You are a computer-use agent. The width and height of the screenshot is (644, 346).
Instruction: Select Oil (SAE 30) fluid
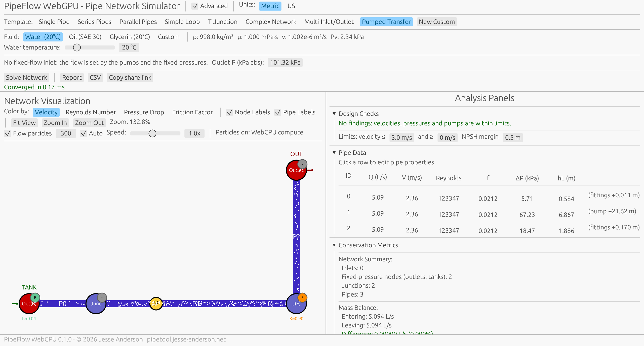click(85, 37)
